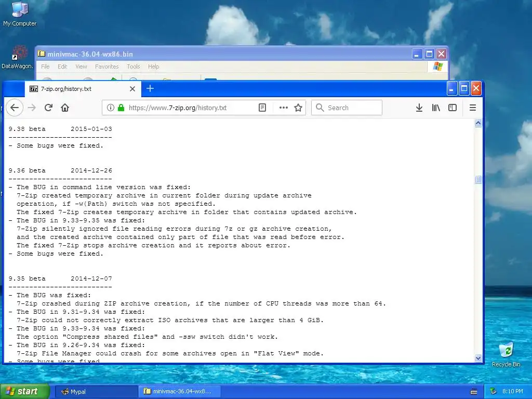The width and height of the screenshot is (532, 399).
Task: Click the date 2015-01-03
Action: click(x=91, y=129)
